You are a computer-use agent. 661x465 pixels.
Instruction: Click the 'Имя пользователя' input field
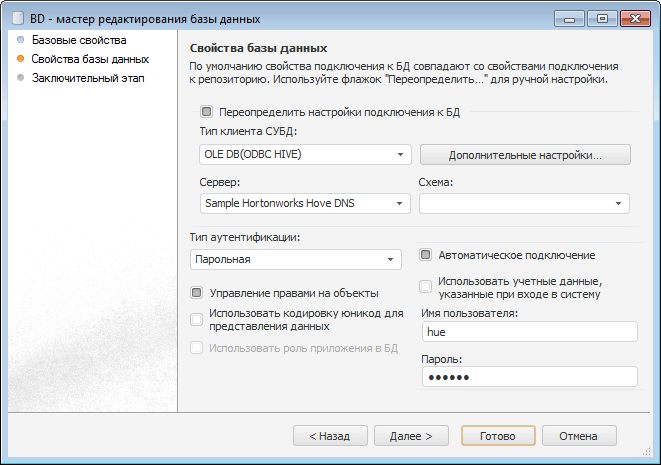(528, 333)
